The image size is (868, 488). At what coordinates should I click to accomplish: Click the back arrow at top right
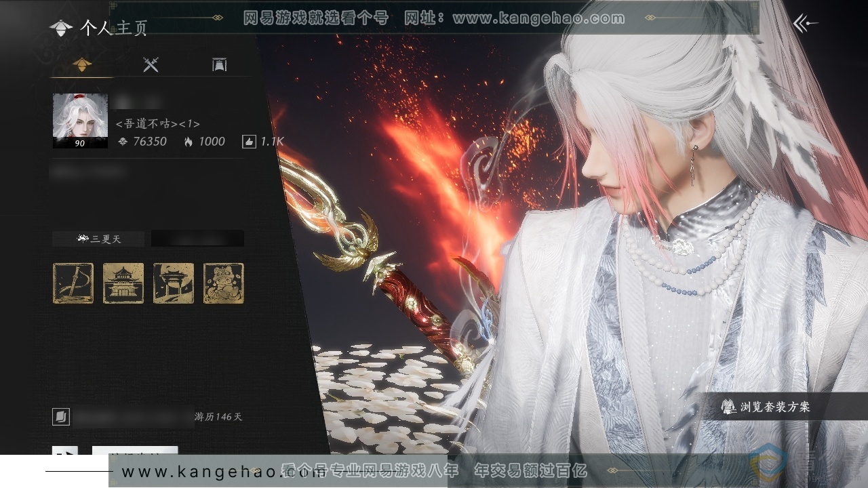(x=806, y=24)
